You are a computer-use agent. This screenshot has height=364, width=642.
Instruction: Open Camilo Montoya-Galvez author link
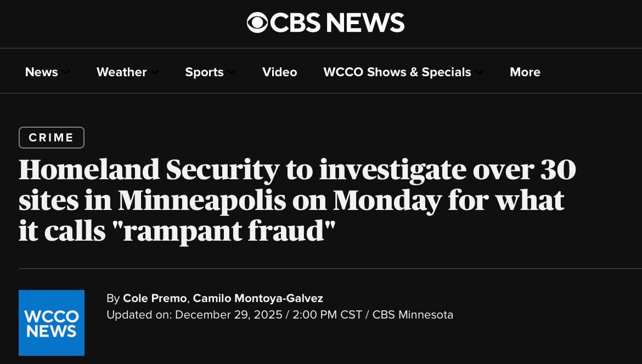pos(258,298)
